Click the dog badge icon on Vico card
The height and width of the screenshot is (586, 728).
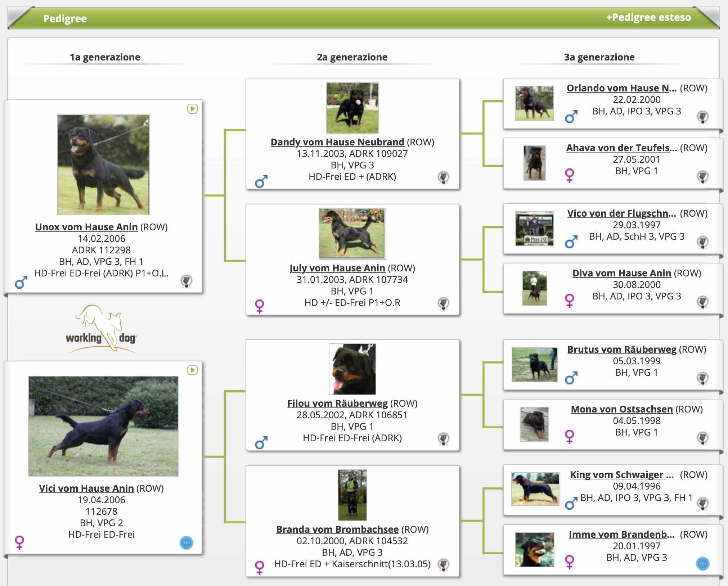(703, 242)
